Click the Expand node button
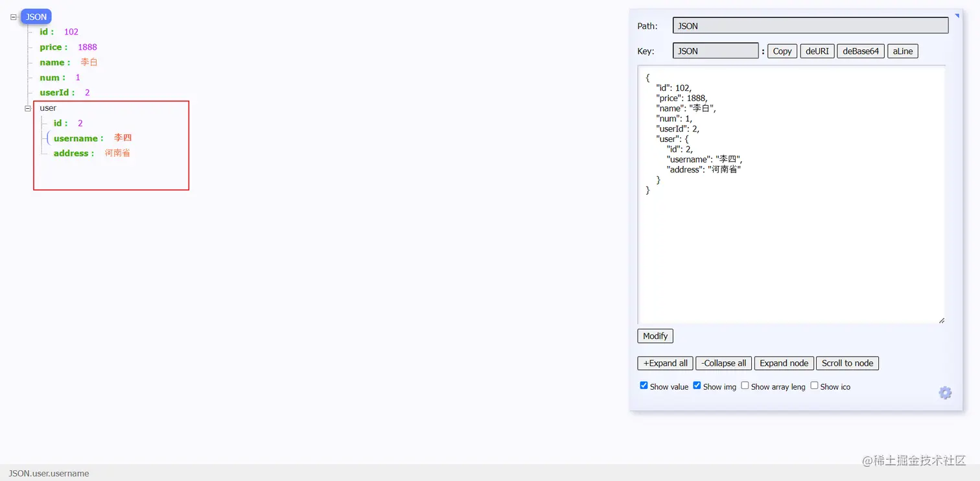This screenshot has height=481, width=980. click(x=784, y=363)
